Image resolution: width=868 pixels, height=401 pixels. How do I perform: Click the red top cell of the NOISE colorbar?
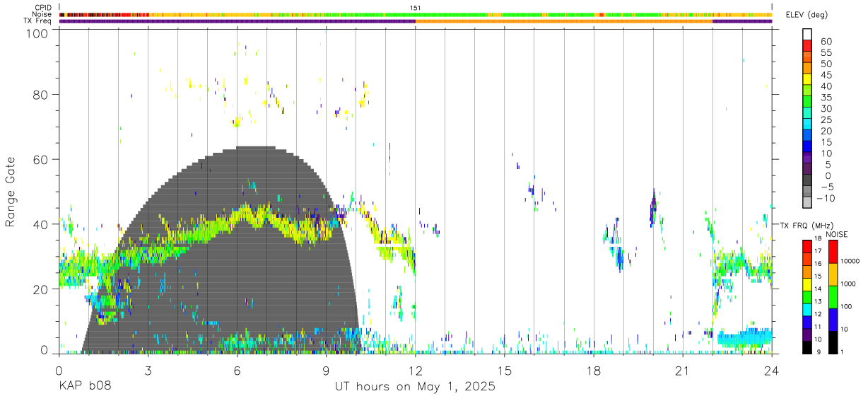point(833,252)
